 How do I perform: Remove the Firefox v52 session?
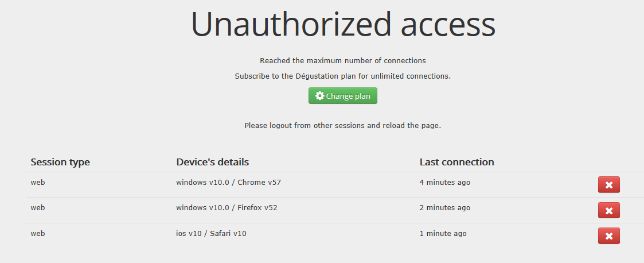[x=608, y=211]
